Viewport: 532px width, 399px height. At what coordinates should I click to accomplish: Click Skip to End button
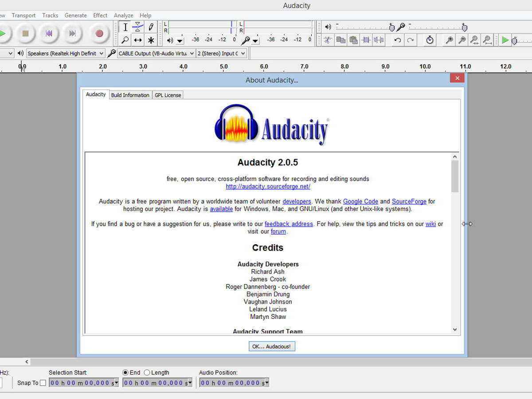pos(73,33)
